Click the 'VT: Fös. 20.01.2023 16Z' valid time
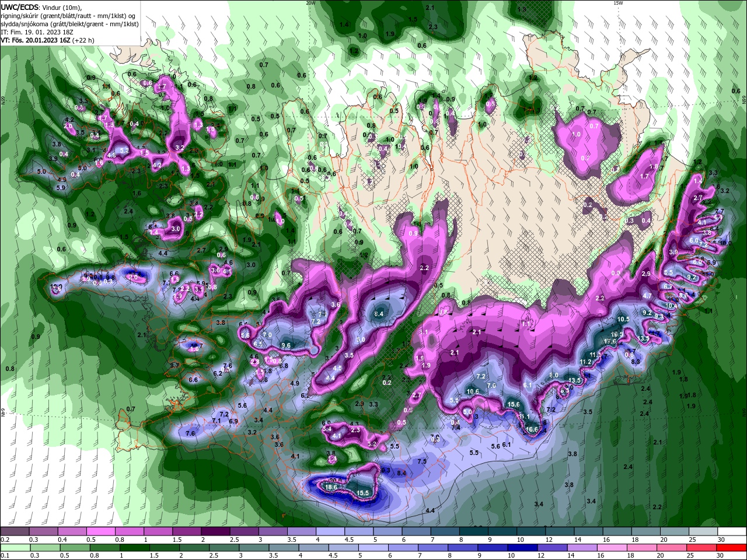The height and width of the screenshot is (560, 747). [x=34, y=40]
